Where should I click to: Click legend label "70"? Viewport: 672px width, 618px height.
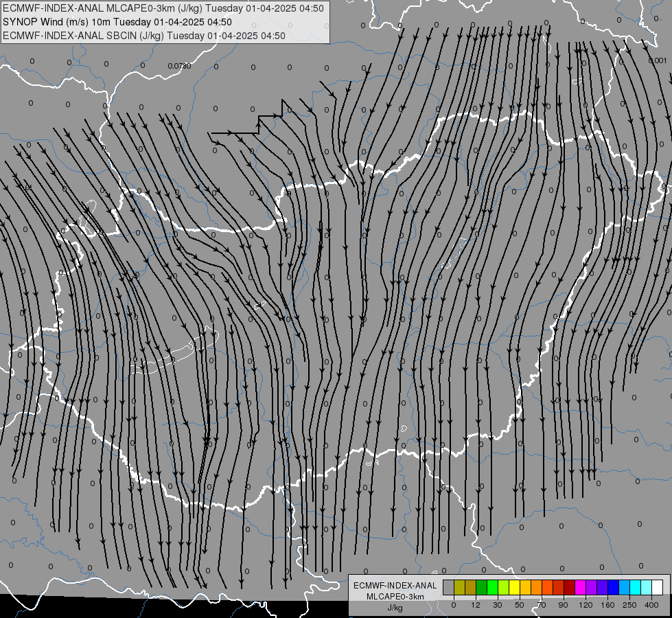(542, 605)
